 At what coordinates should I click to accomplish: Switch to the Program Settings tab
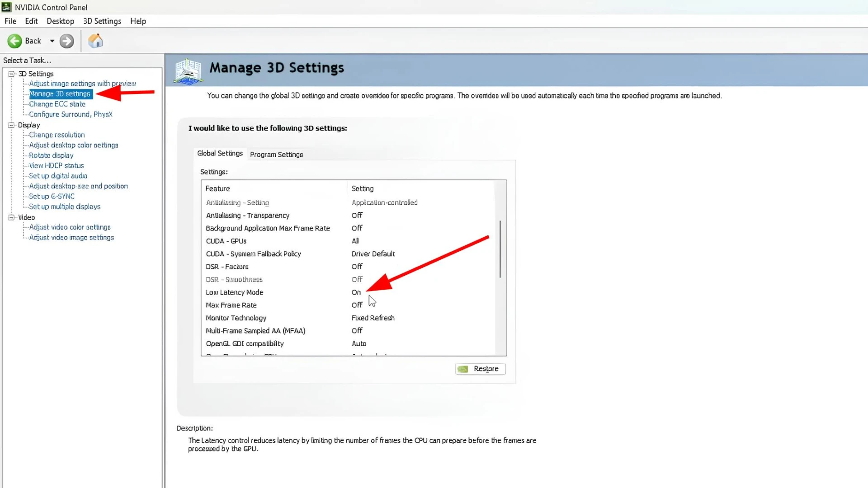pyautogui.click(x=276, y=155)
